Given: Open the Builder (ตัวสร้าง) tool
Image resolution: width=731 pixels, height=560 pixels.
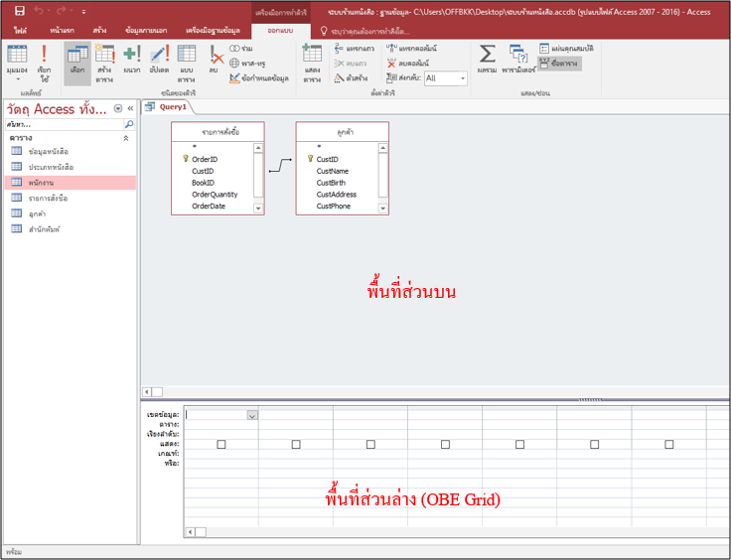Looking at the screenshot, I should (x=351, y=77).
